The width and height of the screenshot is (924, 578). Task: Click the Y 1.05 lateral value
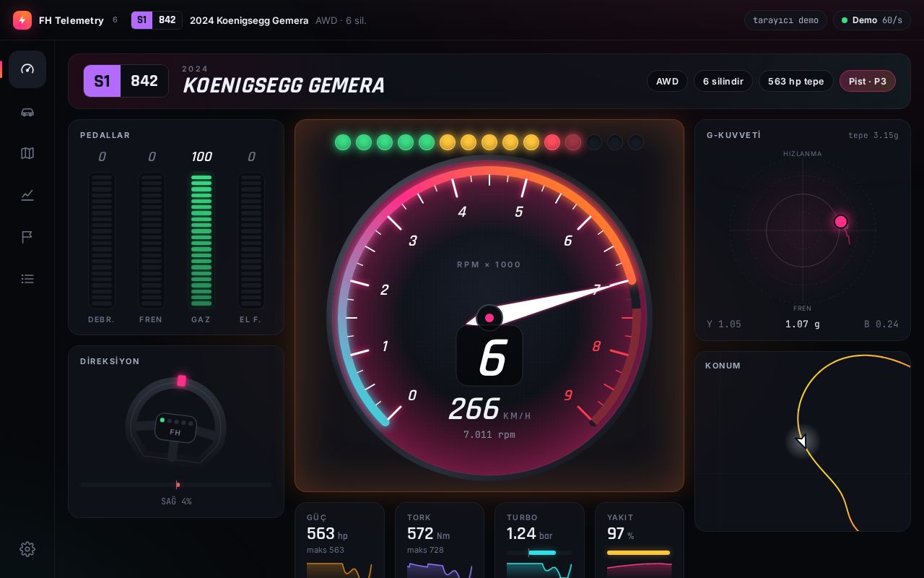724,324
